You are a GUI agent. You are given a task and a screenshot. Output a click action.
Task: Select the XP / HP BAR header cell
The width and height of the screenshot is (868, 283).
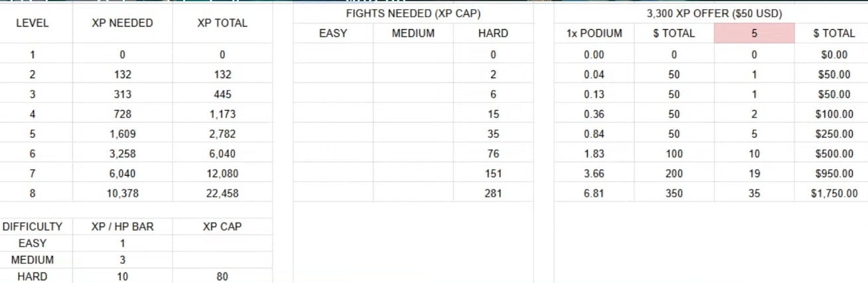(122, 227)
